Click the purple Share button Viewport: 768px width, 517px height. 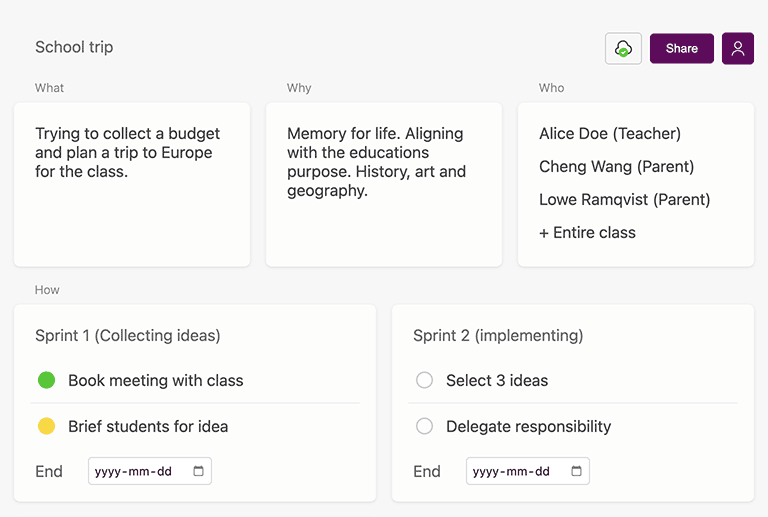click(682, 48)
